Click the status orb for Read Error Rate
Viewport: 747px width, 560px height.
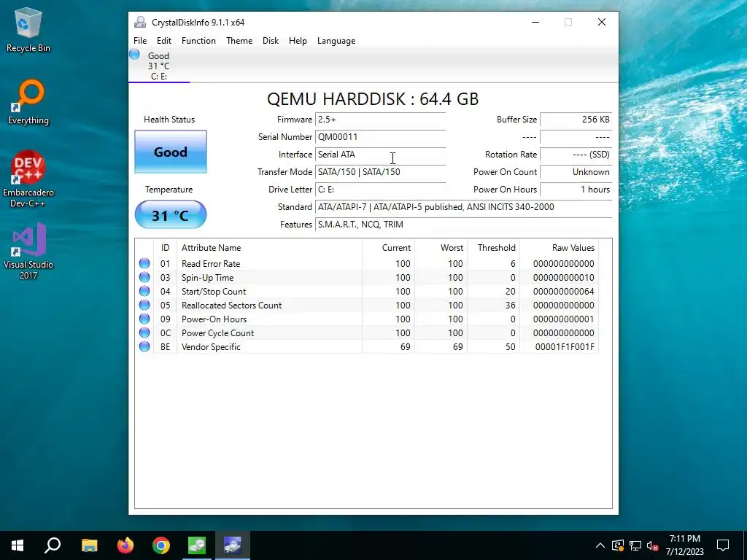coord(144,263)
